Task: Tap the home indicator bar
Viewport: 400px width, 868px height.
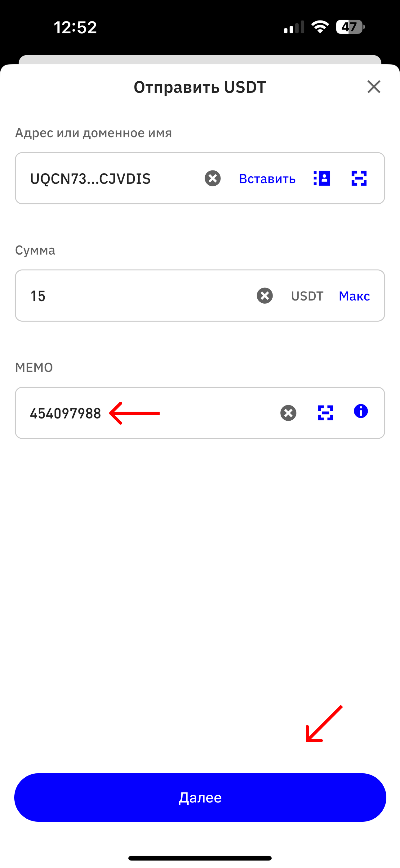Action: click(x=200, y=858)
